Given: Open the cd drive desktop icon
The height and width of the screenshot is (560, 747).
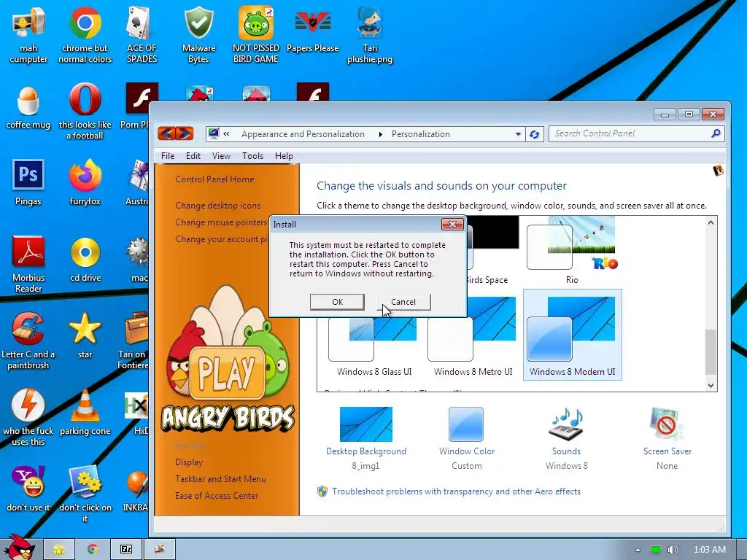Looking at the screenshot, I should click(x=85, y=260).
